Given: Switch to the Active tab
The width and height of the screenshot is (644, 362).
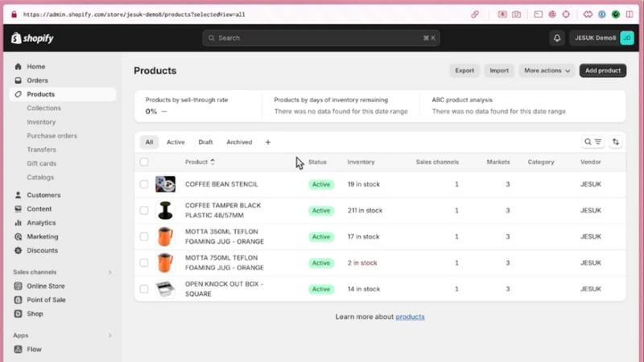Looking at the screenshot, I should click(x=175, y=142).
